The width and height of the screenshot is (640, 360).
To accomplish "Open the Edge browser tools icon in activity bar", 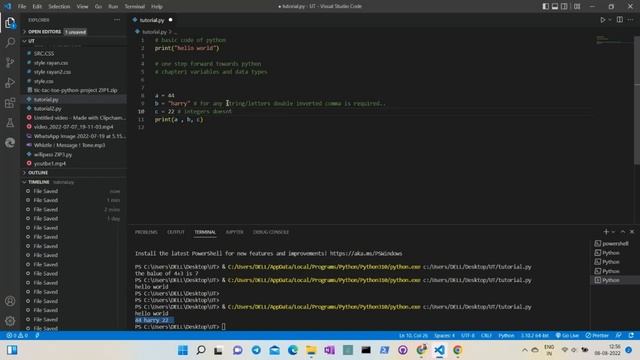I will point(10,142).
